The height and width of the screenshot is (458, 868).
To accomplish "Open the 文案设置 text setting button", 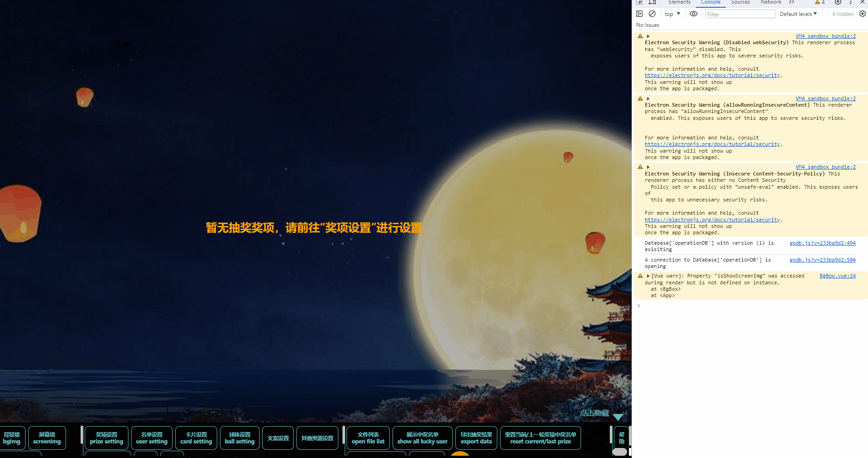I will 278,438.
